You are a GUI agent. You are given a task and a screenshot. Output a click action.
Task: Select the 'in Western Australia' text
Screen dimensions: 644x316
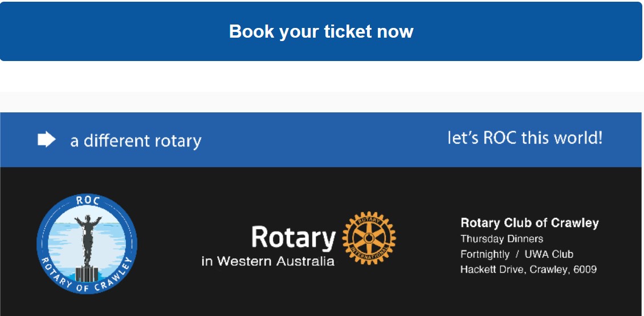268,261
